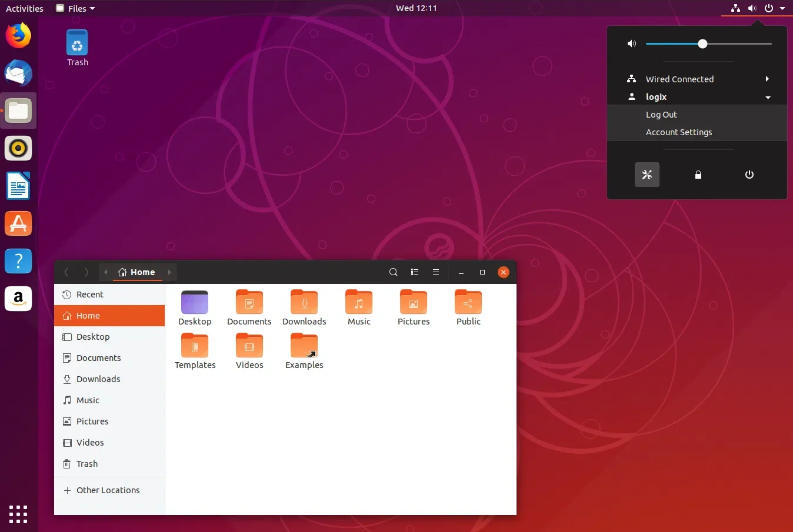The height and width of the screenshot is (532, 793).
Task: Click the volume speaker icon in the status menu
Action: (632, 44)
